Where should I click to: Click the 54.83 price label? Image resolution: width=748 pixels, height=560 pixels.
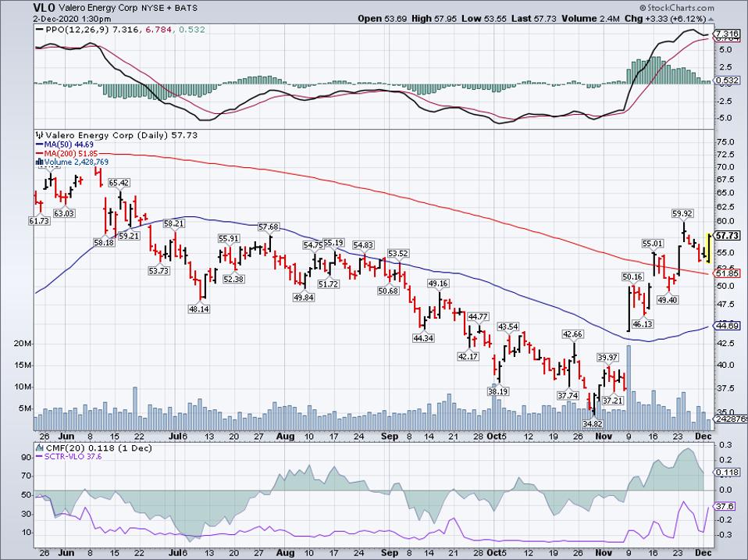point(363,245)
